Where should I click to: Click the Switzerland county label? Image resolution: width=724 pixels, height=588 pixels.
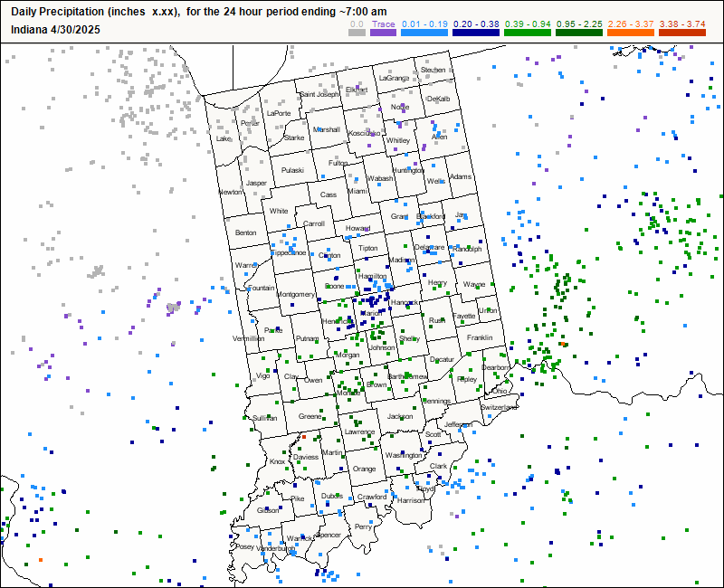pyautogui.click(x=499, y=407)
